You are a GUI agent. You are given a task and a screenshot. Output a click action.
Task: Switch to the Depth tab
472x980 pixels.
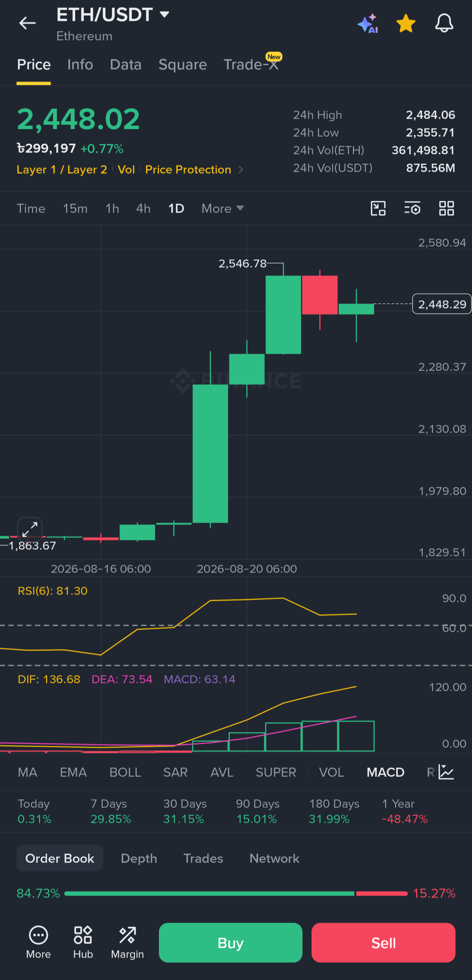139,859
